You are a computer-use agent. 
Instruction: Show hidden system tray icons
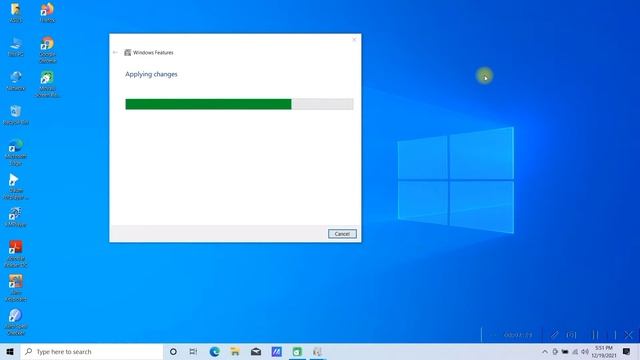pos(545,351)
